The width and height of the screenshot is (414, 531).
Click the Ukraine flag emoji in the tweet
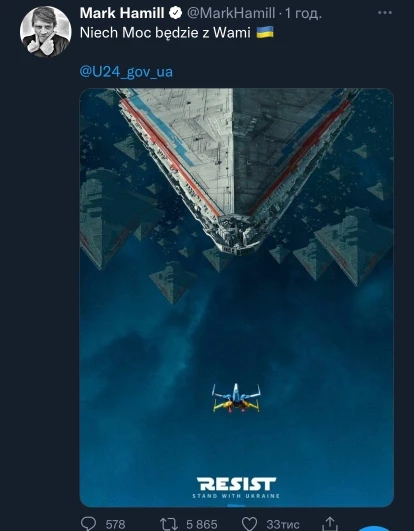(265, 33)
